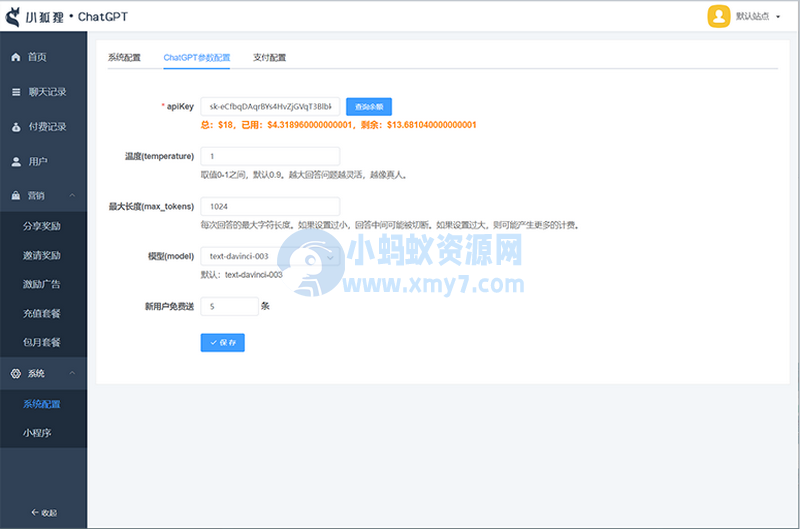The image size is (800, 529).
Task: Click the money bag icon beside 付费记录
Action: (16, 127)
